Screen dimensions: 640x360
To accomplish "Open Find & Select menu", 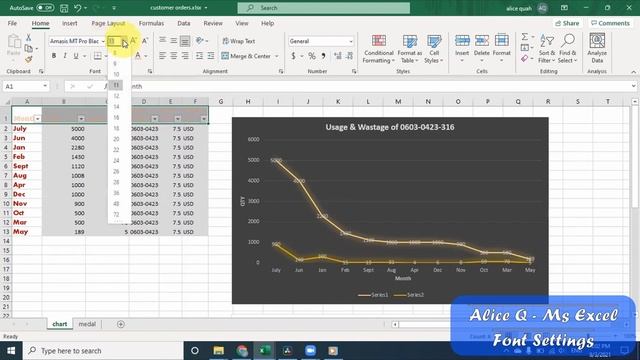I will coord(567,49).
